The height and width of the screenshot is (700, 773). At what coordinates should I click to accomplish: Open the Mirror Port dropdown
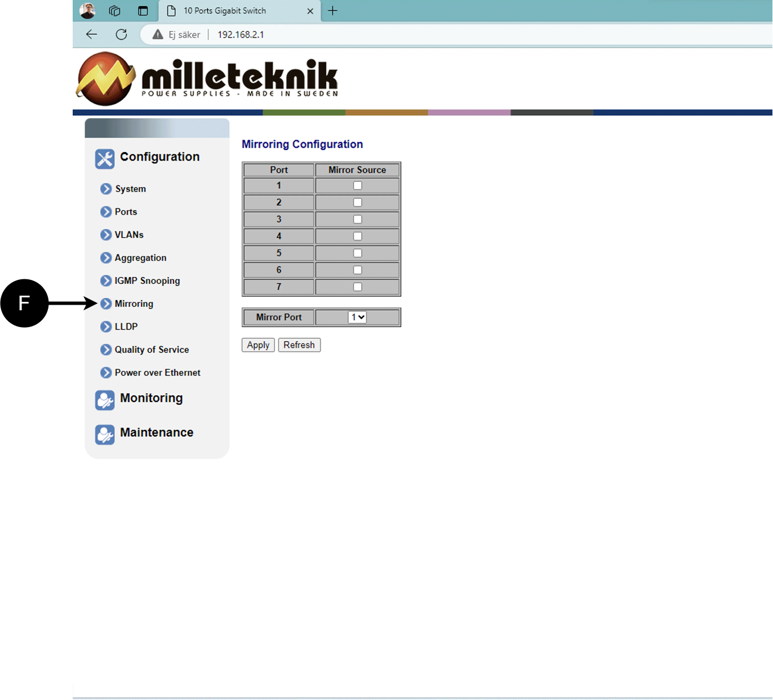pos(357,318)
